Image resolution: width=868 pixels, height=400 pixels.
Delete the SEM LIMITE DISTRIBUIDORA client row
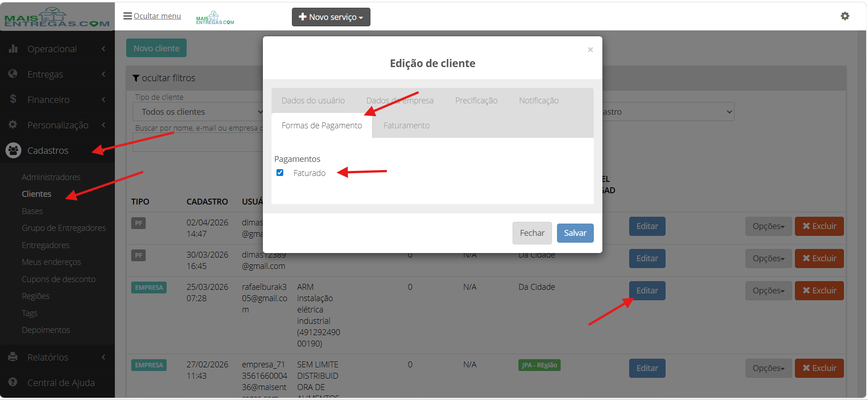[x=819, y=368]
